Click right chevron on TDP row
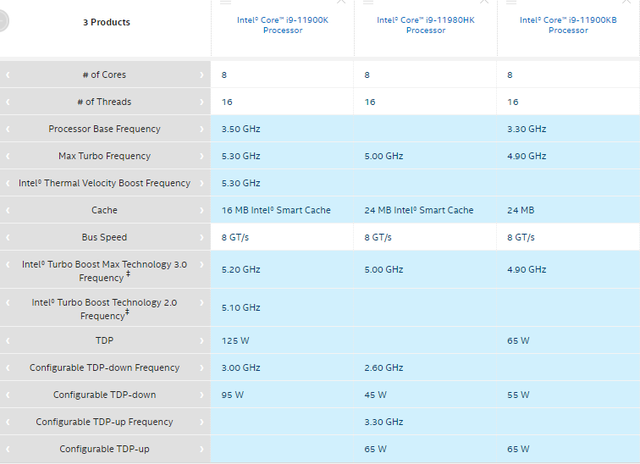The height and width of the screenshot is (464, 640). coord(202,340)
